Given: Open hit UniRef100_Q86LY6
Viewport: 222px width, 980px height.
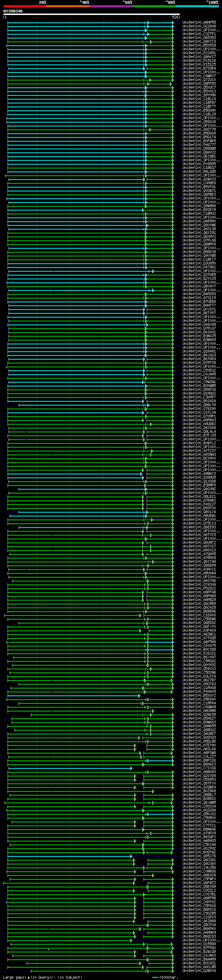Looking at the screenshot, I should [x=199, y=405].
